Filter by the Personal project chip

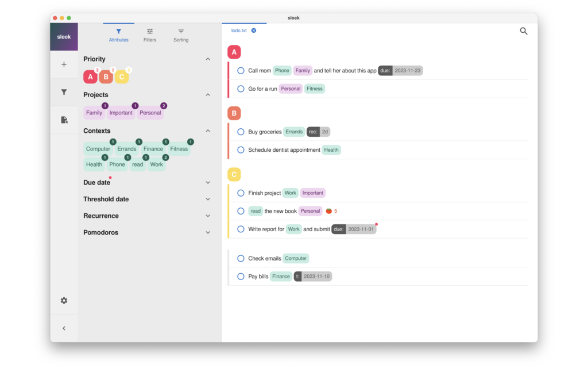(150, 113)
